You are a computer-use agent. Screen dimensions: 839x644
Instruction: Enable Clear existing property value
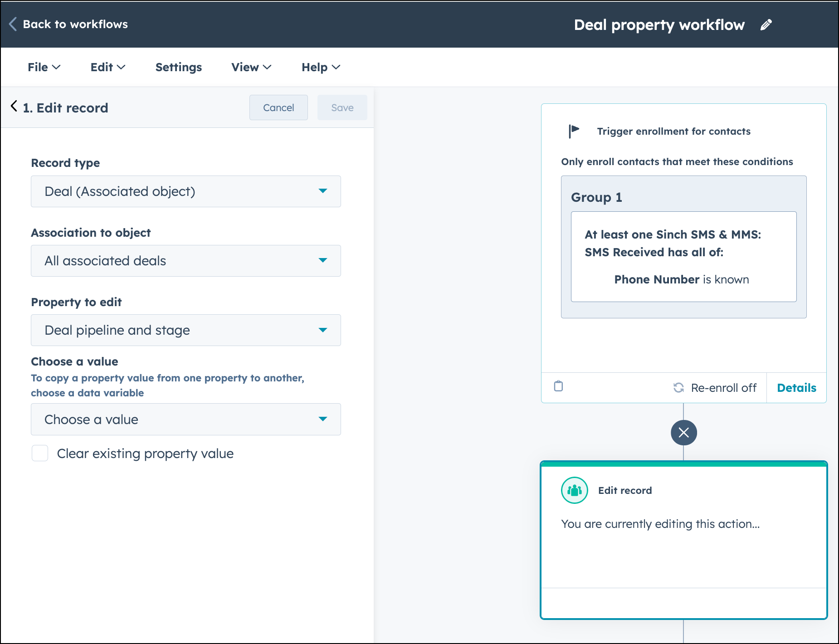click(x=40, y=453)
